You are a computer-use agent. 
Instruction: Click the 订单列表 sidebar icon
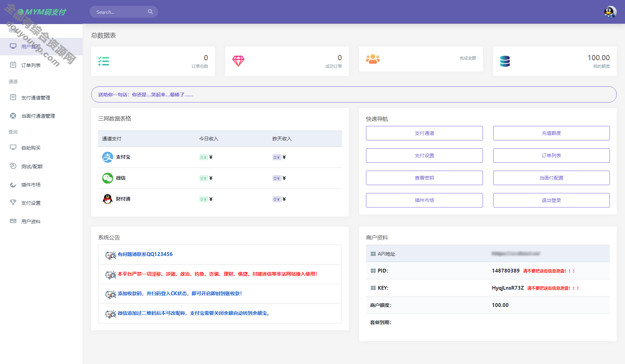pyautogui.click(x=13, y=65)
